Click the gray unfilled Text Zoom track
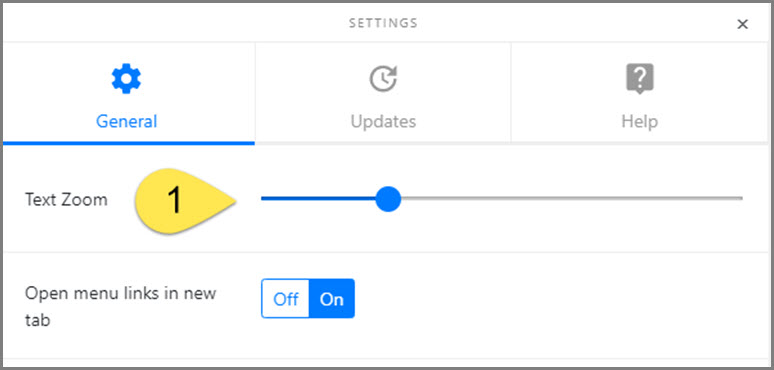This screenshot has width=774, height=370. click(x=572, y=198)
